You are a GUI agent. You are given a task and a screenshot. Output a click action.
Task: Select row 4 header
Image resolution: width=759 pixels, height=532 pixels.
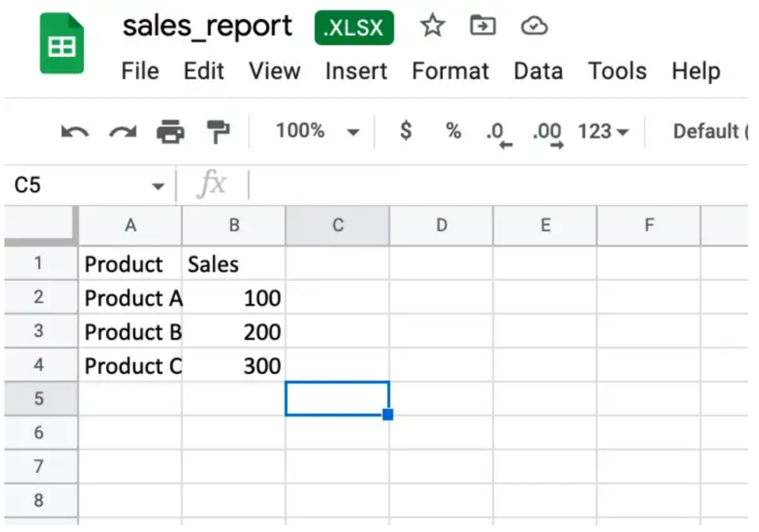coord(41,365)
